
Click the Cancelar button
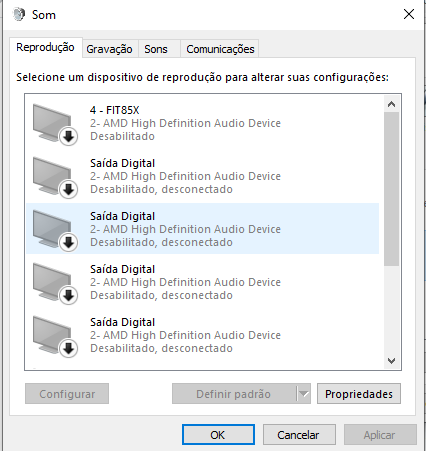pos(299,435)
